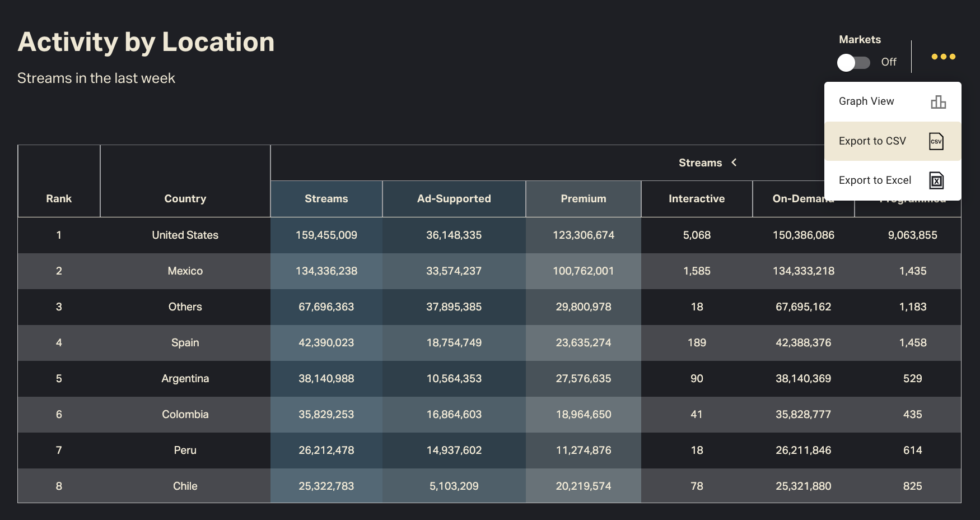Select Graph View from the menu
Viewport: 980px width, 520px height.
pos(866,101)
